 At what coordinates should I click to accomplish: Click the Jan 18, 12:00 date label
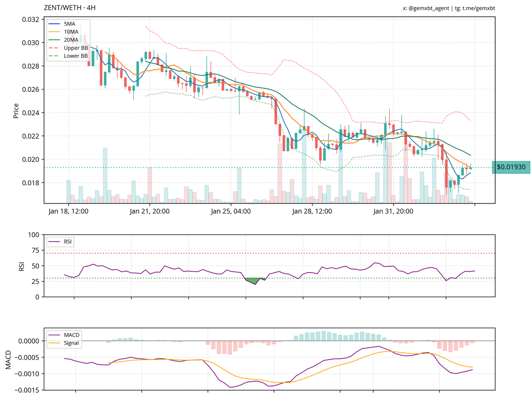[68, 211]
